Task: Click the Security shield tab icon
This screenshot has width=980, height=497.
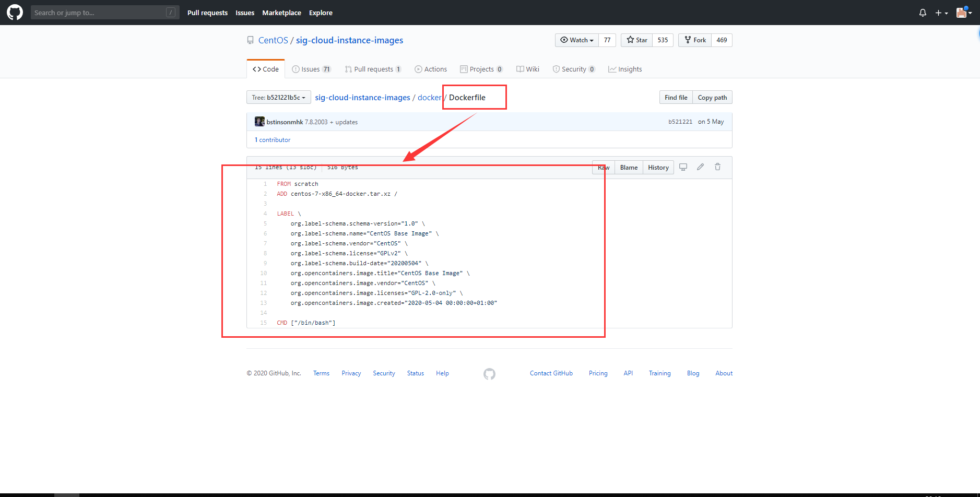Action: pos(556,68)
